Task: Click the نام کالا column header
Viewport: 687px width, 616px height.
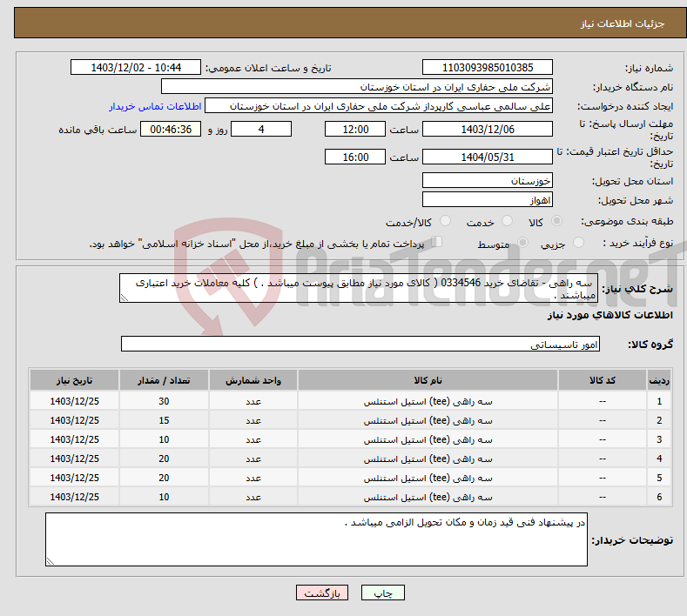Action: coord(428,381)
